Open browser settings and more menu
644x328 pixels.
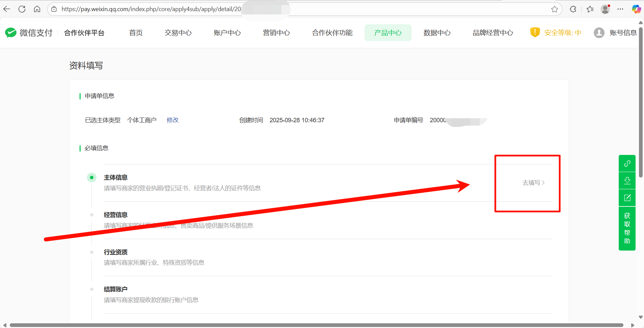tap(620, 9)
